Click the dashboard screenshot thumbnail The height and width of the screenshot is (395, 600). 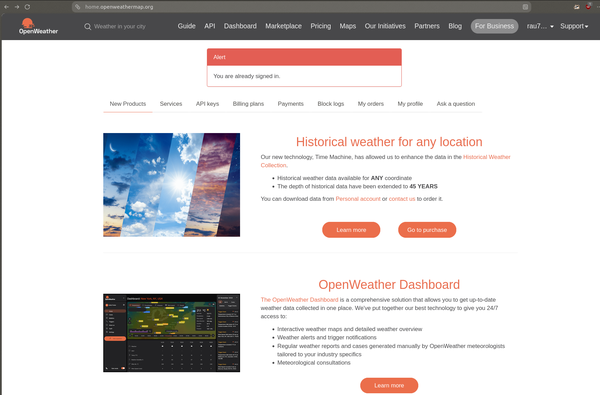click(x=171, y=333)
